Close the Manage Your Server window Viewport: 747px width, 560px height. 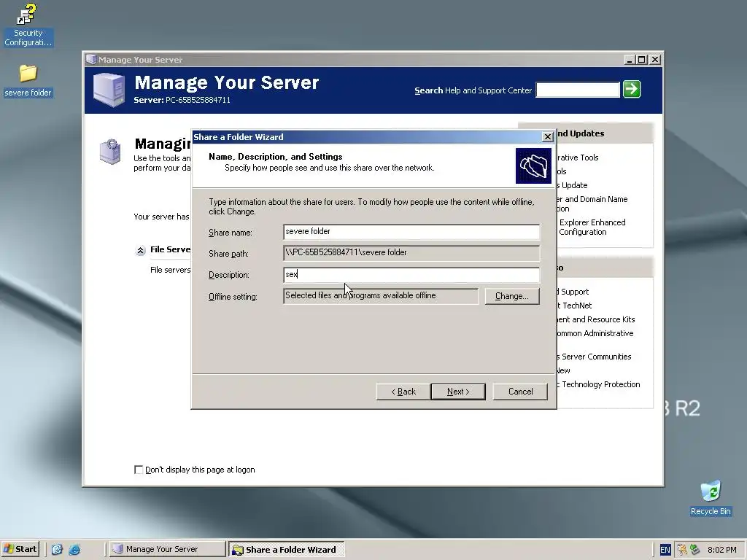pos(655,60)
